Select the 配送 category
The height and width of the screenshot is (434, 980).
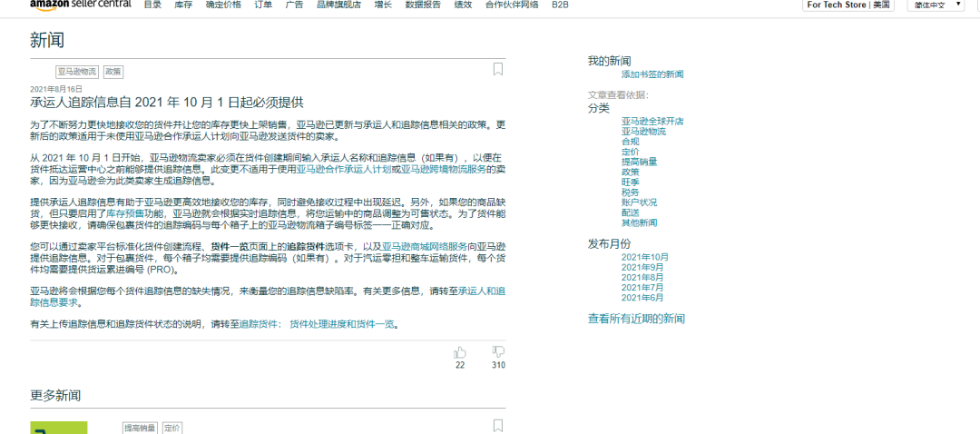click(x=630, y=212)
